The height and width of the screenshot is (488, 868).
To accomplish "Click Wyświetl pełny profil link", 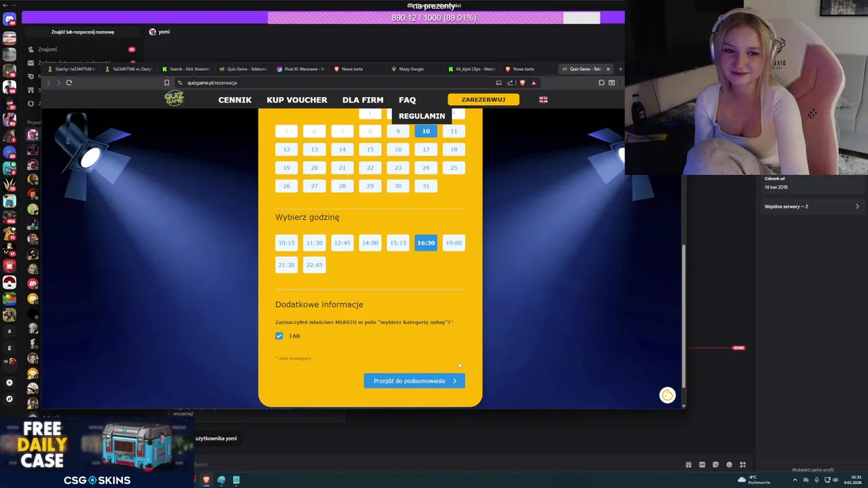I will 812,470.
